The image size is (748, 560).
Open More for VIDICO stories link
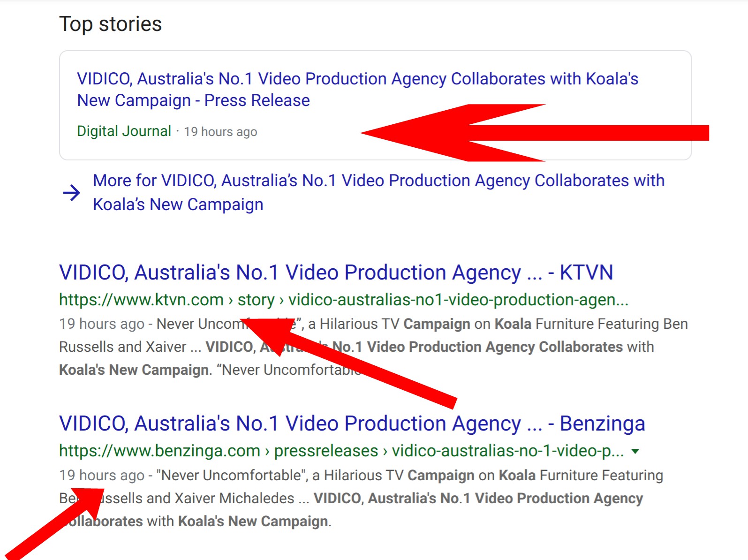(378, 192)
